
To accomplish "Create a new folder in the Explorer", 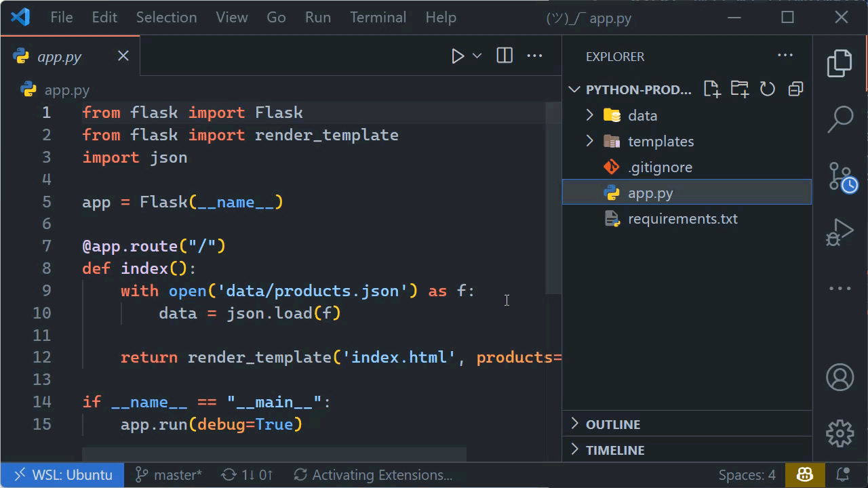I will tap(739, 89).
